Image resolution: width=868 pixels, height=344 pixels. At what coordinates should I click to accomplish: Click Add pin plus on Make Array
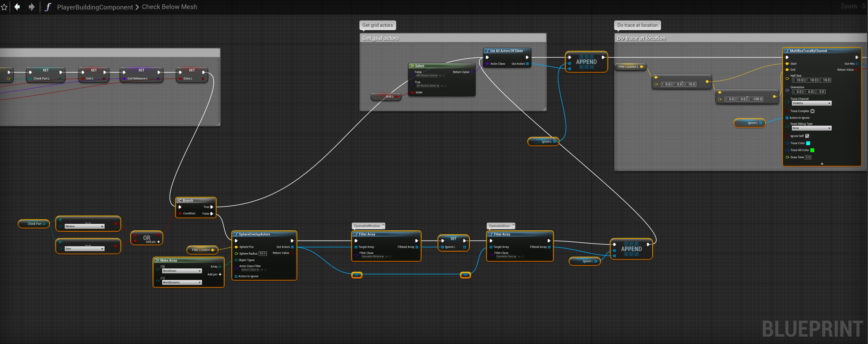(220, 274)
